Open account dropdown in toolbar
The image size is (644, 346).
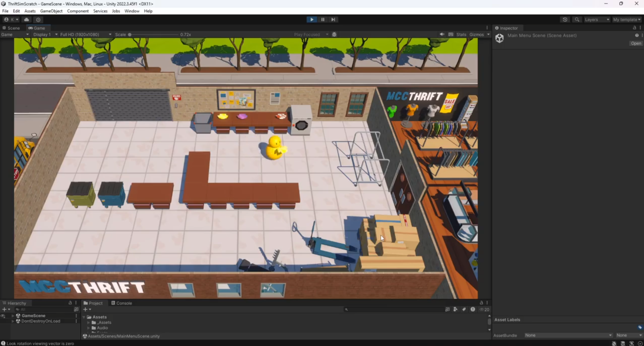[x=11, y=20]
